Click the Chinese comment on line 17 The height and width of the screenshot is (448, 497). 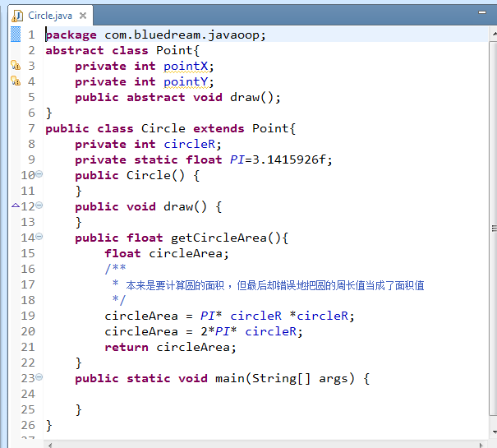click(275, 285)
